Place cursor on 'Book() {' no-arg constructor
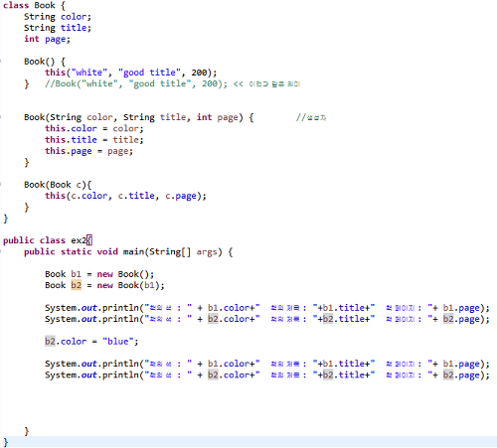497x448 pixels. (45, 62)
